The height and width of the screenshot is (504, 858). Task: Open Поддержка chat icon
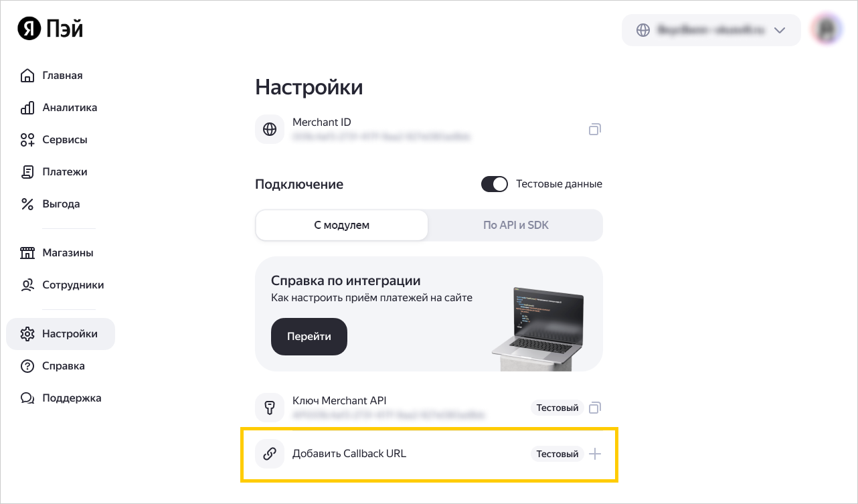[x=27, y=398]
